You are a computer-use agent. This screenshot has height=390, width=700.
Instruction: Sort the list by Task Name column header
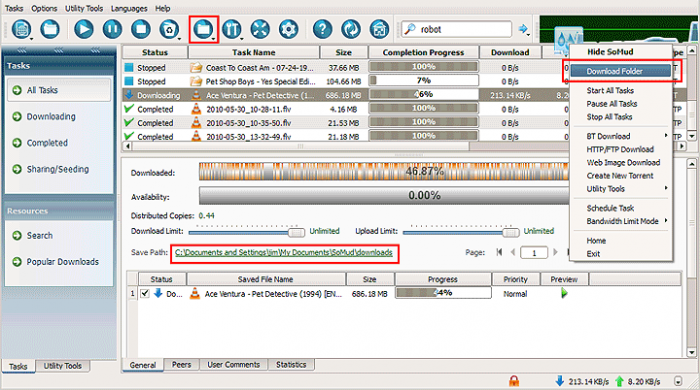pos(254,52)
